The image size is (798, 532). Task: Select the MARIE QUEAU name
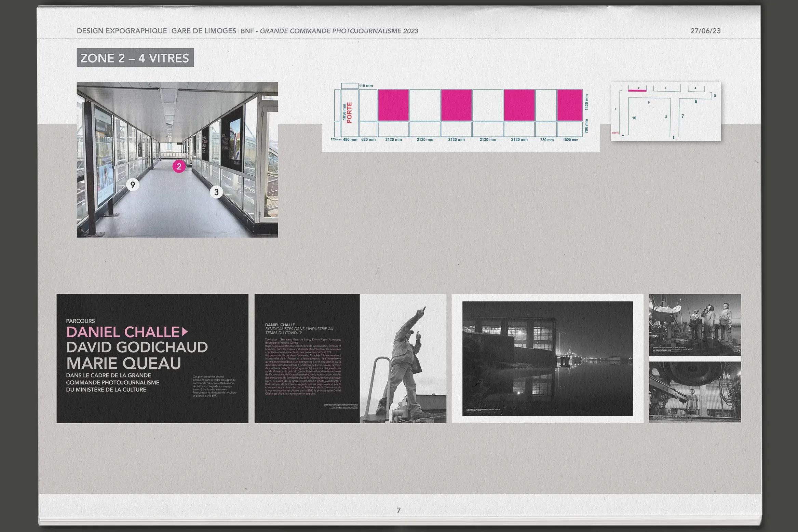point(123,363)
